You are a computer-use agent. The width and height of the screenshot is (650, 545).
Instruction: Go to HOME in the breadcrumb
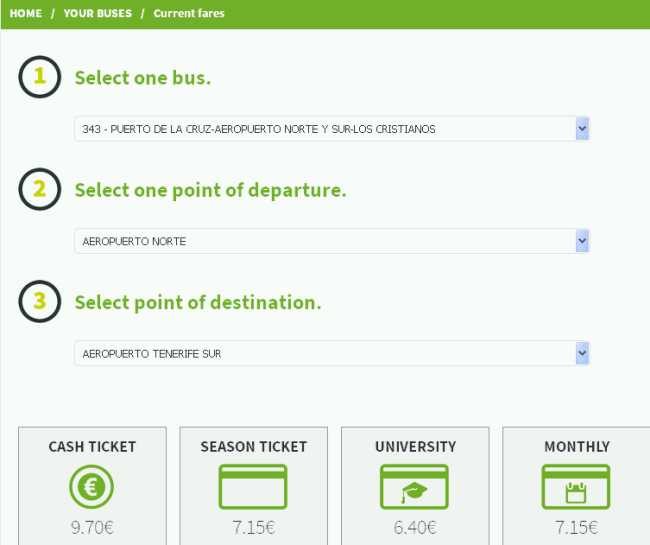coord(26,13)
